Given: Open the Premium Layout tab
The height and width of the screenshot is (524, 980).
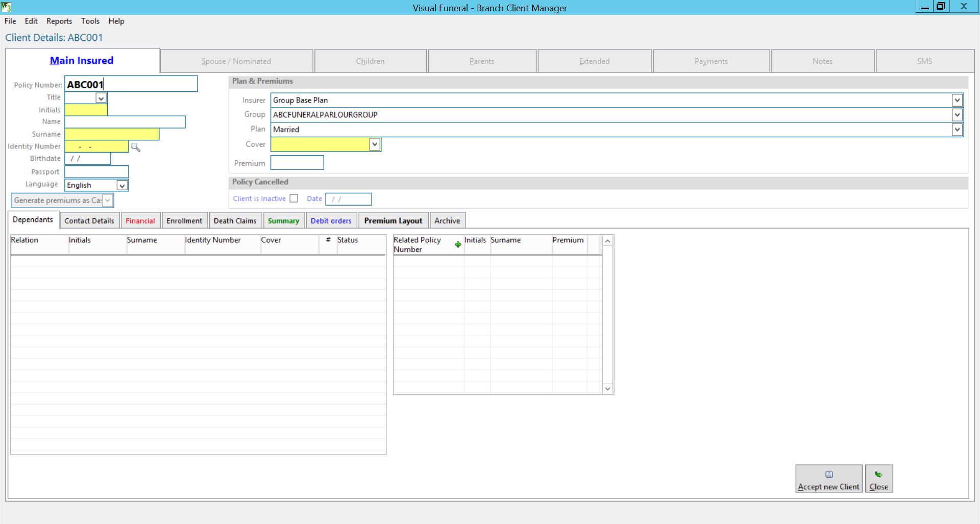Looking at the screenshot, I should (393, 221).
